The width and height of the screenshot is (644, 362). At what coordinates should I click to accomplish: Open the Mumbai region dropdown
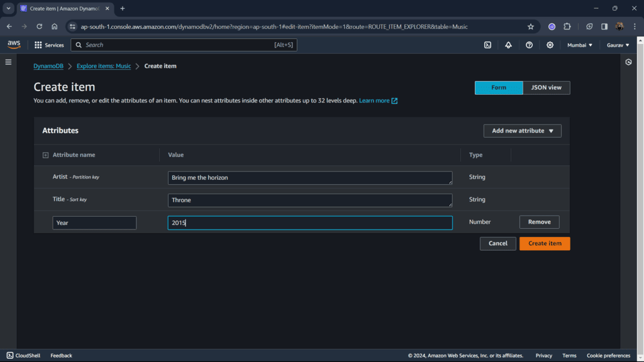coord(579,45)
